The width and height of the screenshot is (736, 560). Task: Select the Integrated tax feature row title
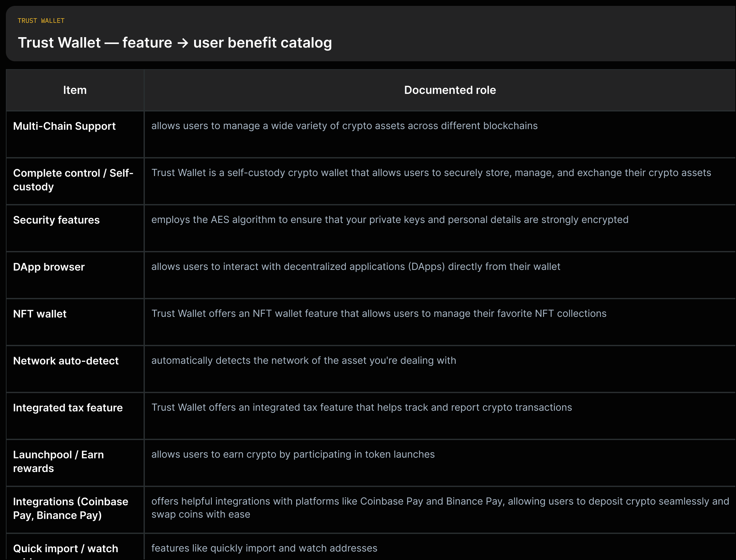pos(68,408)
